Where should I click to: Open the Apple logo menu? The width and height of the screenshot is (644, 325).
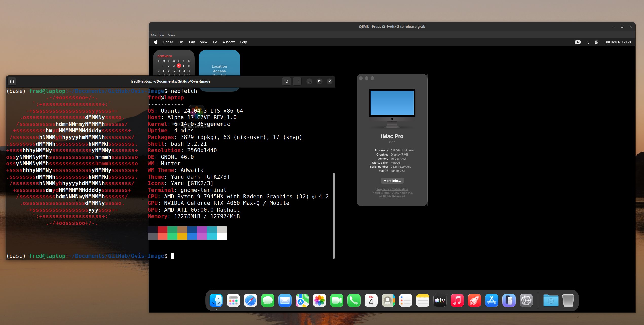156,42
